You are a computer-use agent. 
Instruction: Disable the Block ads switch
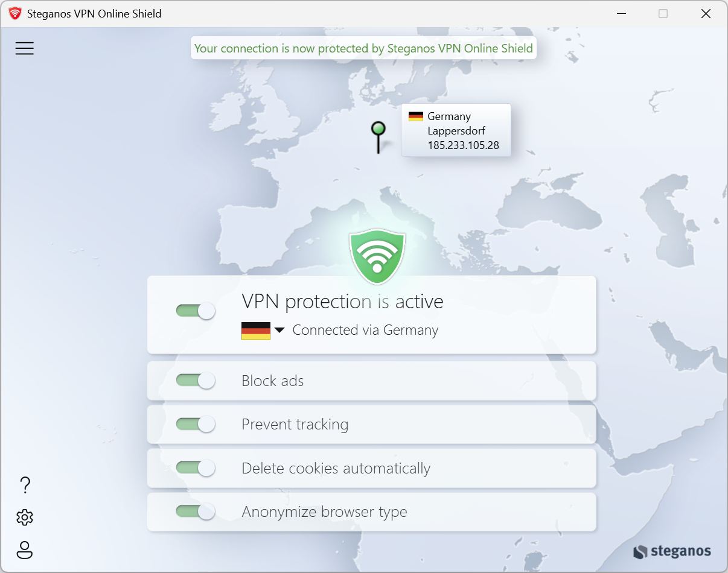(x=196, y=381)
